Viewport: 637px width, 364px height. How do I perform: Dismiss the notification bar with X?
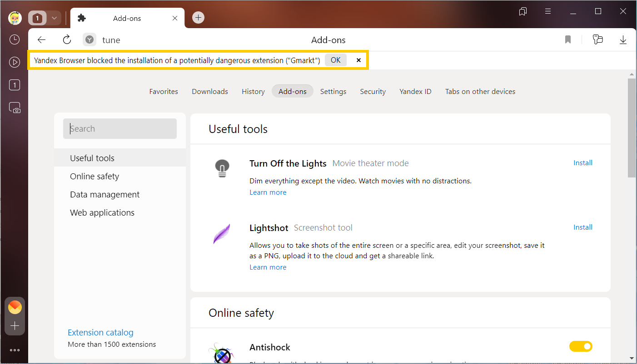[x=358, y=60]
